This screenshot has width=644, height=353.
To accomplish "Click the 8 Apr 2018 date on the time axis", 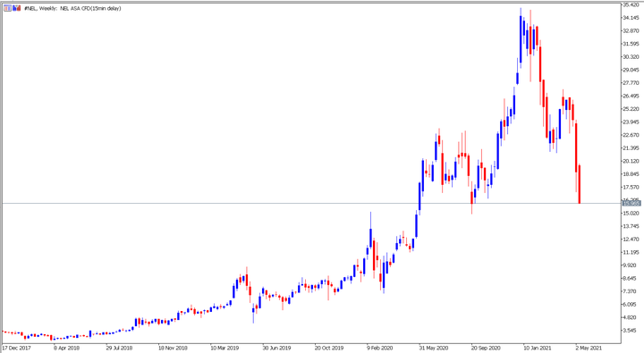I will pyautogui.click(x=66, y=348).
